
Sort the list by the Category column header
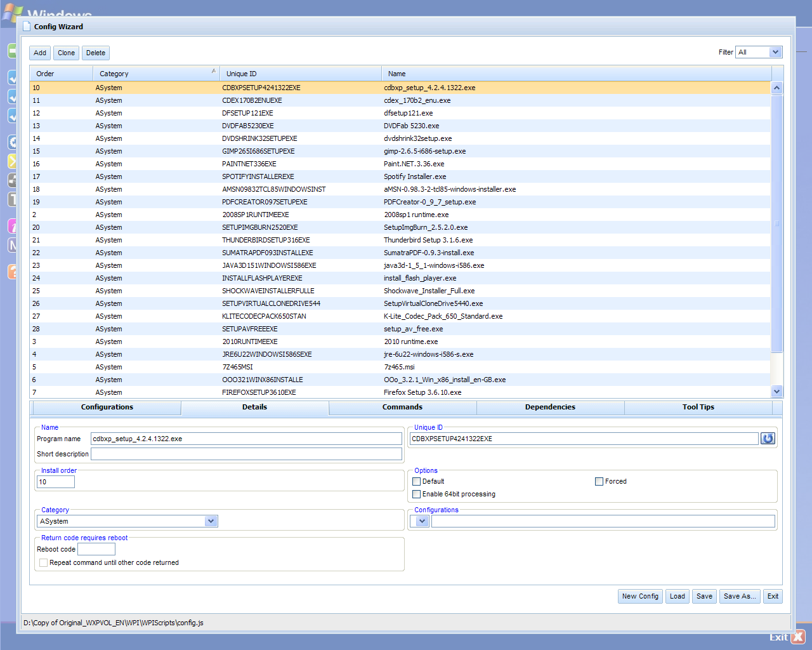tap(156, 74)
